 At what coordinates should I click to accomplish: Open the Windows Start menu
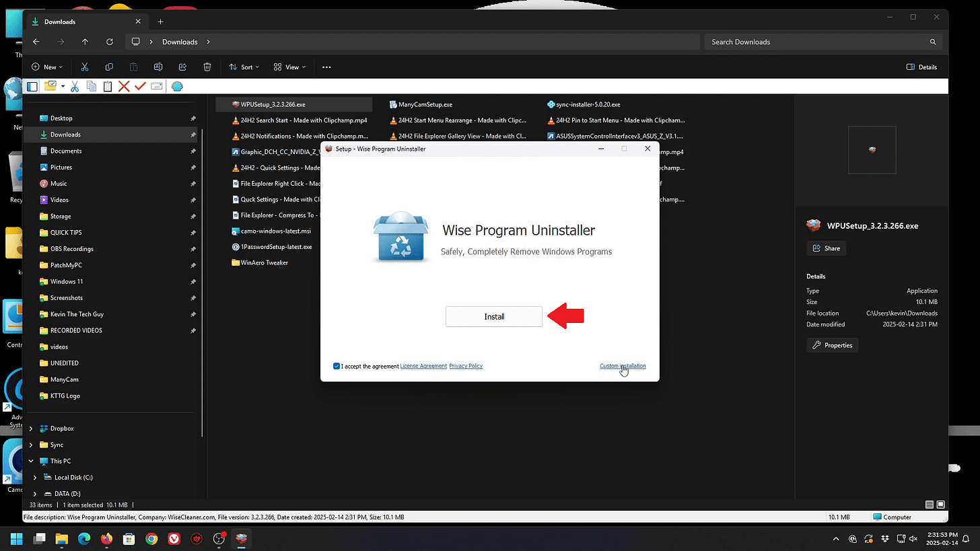(x=16, y=538)
